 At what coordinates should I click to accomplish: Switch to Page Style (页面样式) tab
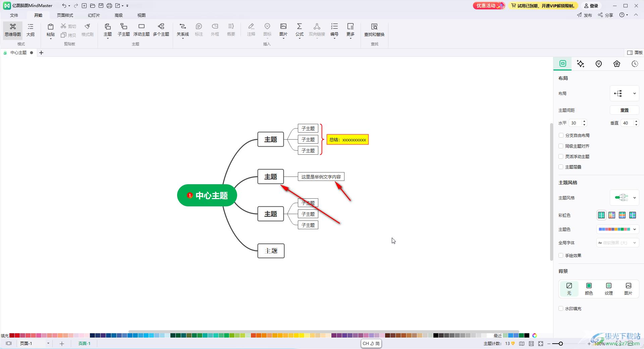pyautogui.click(x=65, y=15)
